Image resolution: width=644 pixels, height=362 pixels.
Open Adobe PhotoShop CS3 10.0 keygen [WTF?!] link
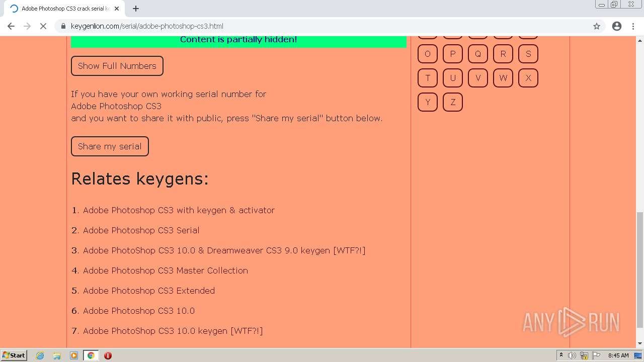173,331
